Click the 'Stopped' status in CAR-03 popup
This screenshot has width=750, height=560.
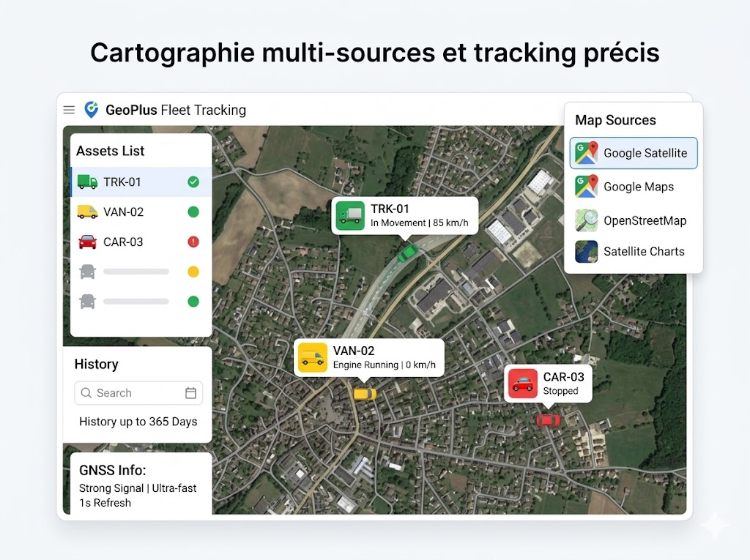click(560, 391)
